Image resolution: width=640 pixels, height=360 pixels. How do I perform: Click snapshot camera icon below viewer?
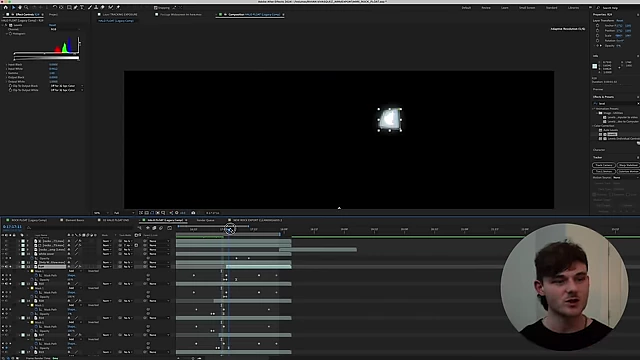[x=193, y=213]
